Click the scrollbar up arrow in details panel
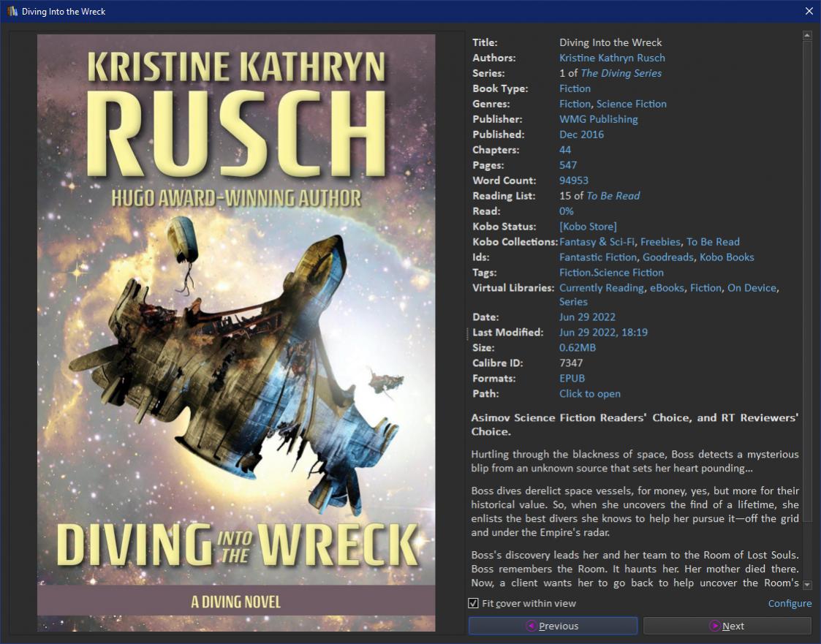The height and width of the screenshot is (644, 821). click(x=807, y=35)
